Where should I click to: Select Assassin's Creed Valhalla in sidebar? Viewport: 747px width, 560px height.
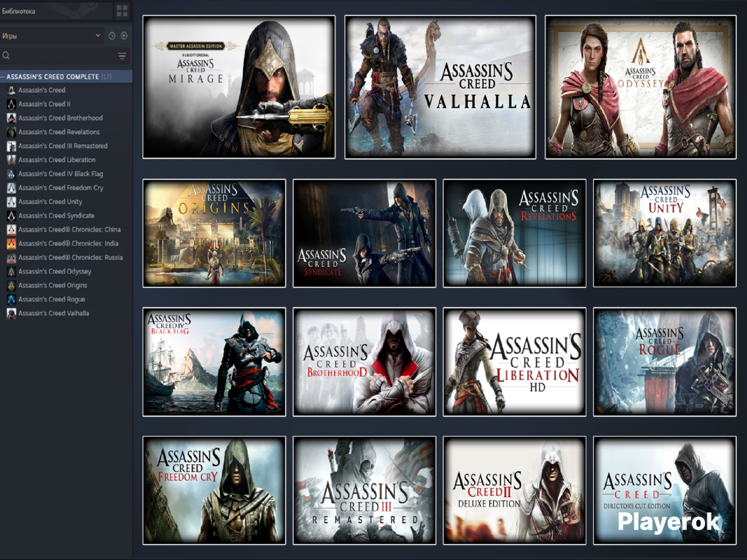(54, 313)
